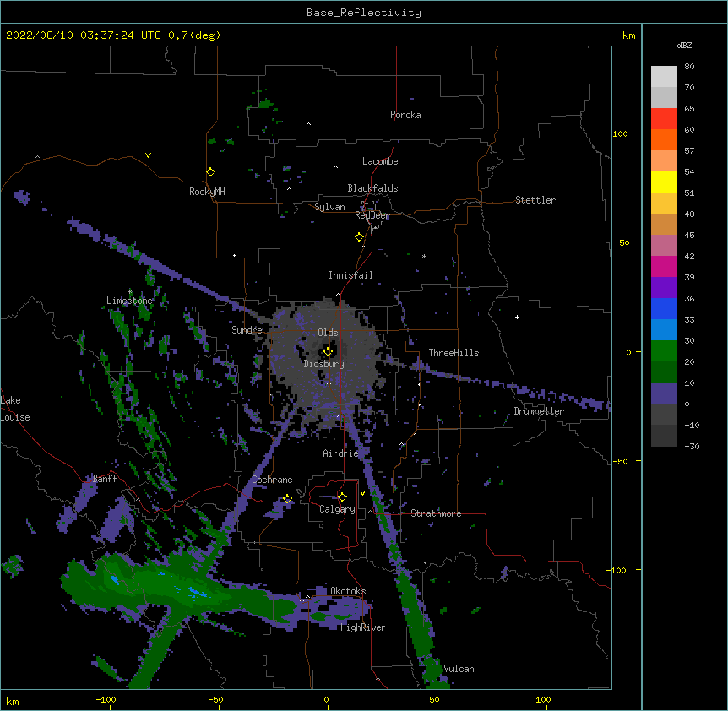The image size is (728, 711).
Task: Click the yellow radar site marker near Didsbury
Action: click(x=328, y=352)
